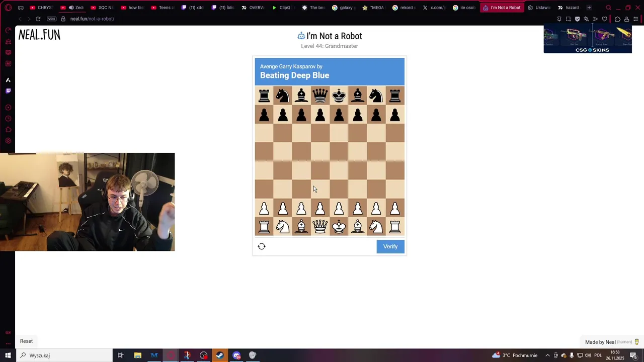Viewport: 644px width, 362px height.
Task: Select the white rook in the bottom-right corner
Action: click(x=395, y=227)
